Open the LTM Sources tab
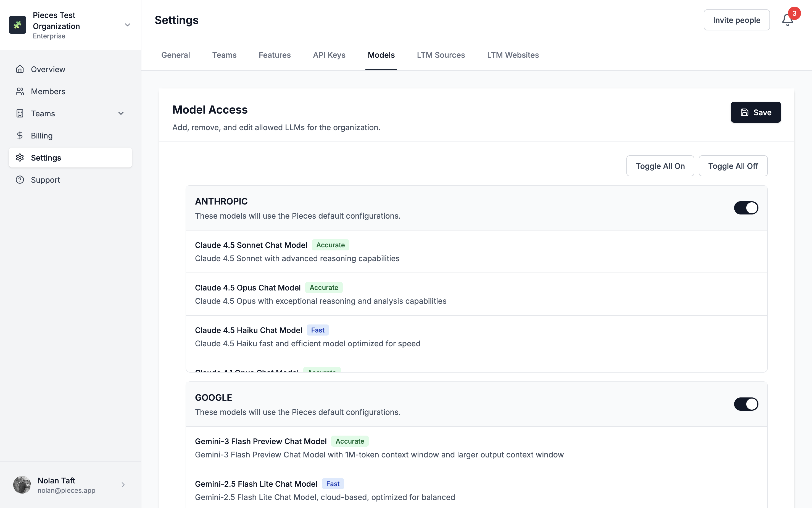Screen dimensions: 812x508 (441, 55)
